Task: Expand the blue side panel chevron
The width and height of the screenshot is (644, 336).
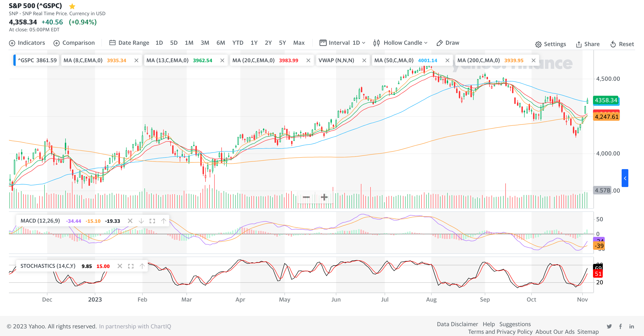Action: tap(625, 178)
